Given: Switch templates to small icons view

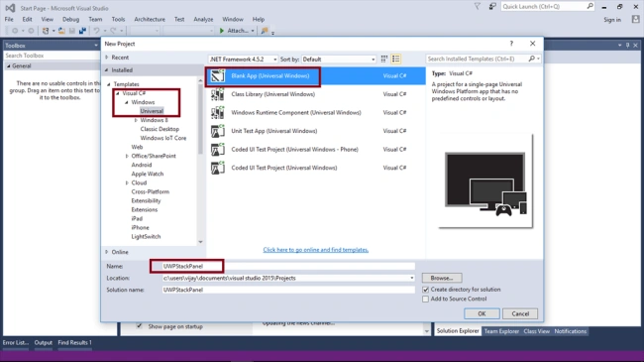Looking at the screenshot, I should (x=384, y=59).
